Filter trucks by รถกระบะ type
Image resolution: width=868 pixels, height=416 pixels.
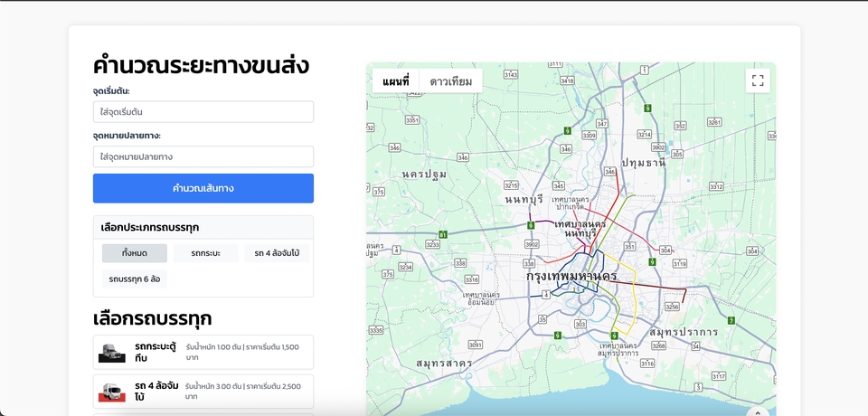pos(206,253)
